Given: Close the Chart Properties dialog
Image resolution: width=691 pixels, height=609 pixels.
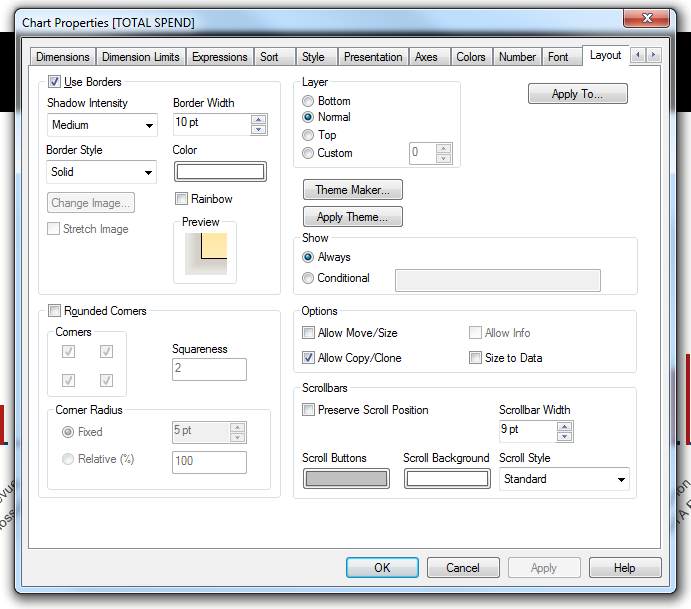Looking at the screenshot, I should 646,18.
